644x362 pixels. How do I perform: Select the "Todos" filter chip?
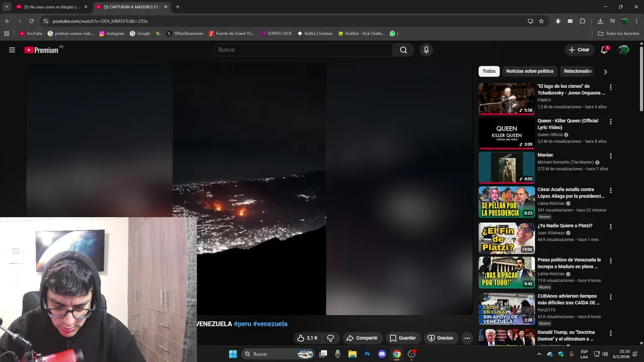click(489, 71)
